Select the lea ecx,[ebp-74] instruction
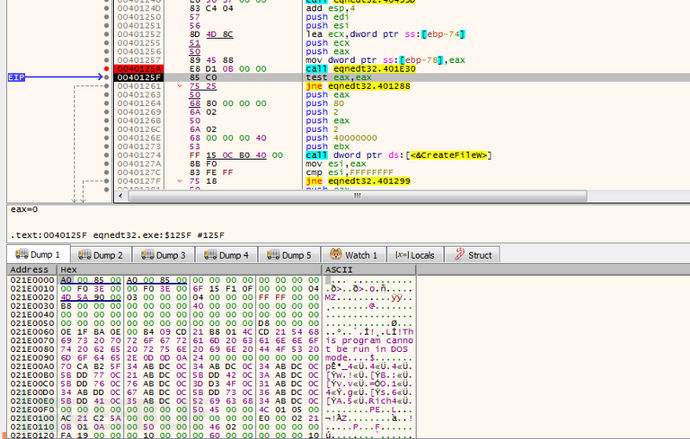The image size is (690, 439). (385, 34)
